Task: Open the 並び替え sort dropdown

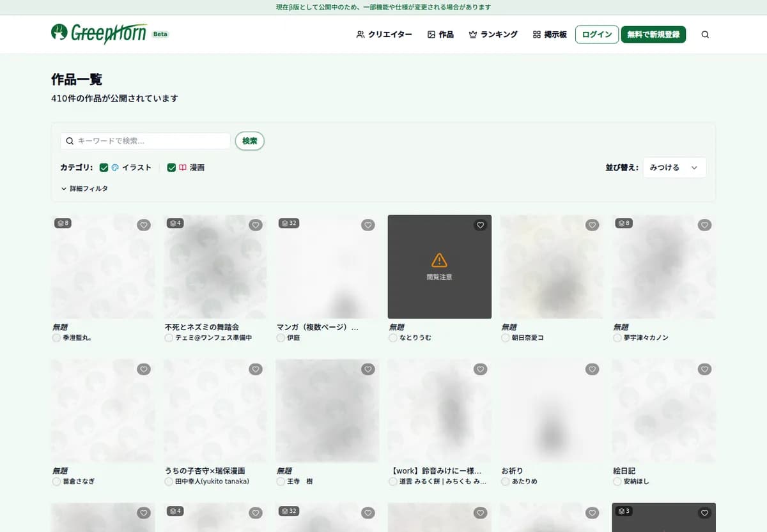Action: click(x=674, y=167)
